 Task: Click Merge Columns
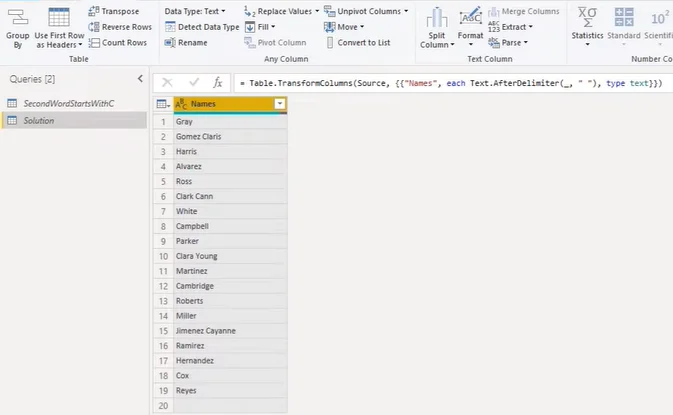click(524, 11)
